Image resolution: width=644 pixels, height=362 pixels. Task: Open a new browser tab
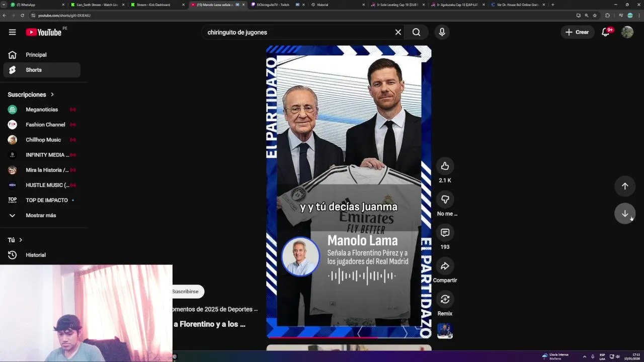coord(552,5)
